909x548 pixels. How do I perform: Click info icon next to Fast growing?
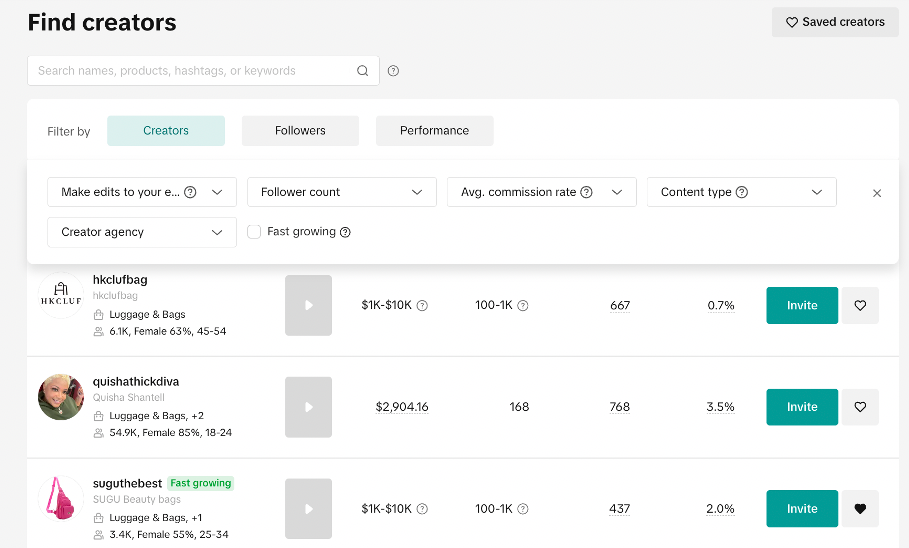345,232
